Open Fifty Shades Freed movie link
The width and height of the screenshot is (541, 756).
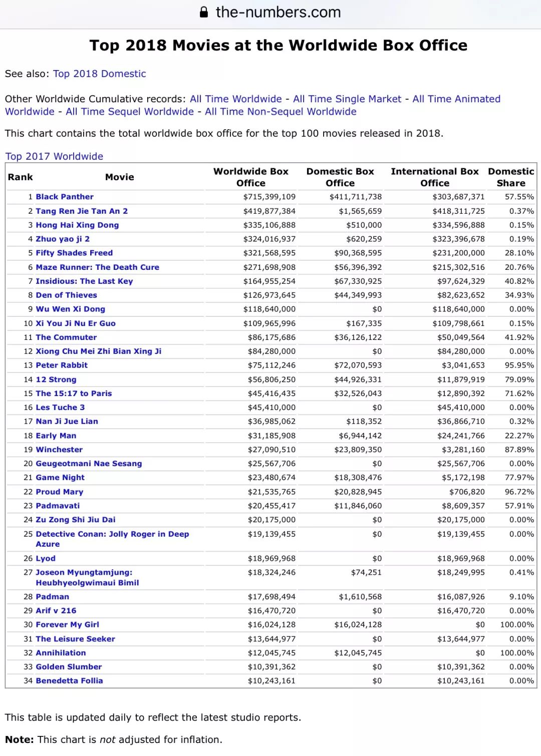[x=74, y=253]
